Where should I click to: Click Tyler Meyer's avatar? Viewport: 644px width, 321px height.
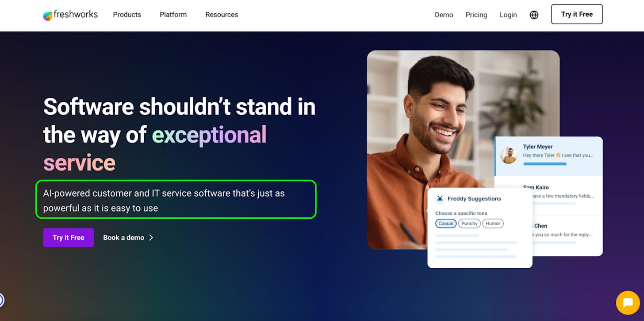coord(509,155)
